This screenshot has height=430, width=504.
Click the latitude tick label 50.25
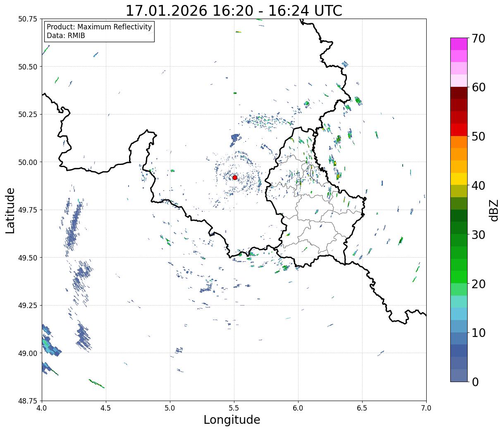(27, 115)
